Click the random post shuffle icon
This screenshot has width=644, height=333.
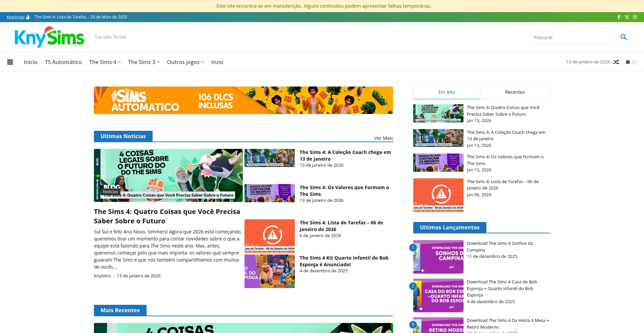(x=616, y=62)
